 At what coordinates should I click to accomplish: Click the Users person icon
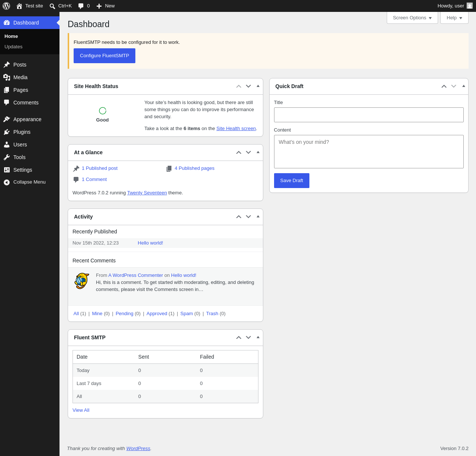click(7, 145)
